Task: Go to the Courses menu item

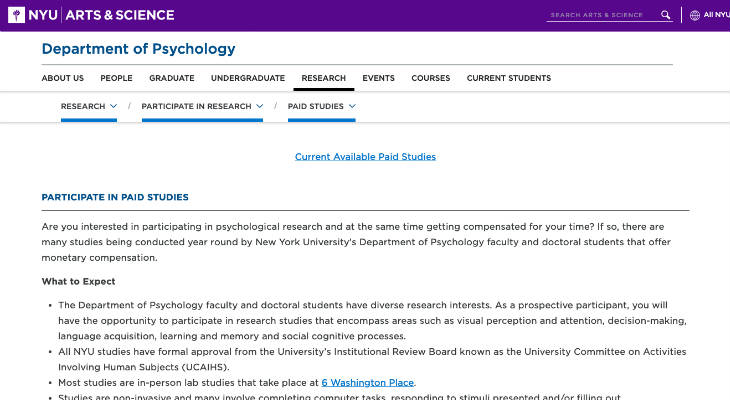Action: [431, 78]
